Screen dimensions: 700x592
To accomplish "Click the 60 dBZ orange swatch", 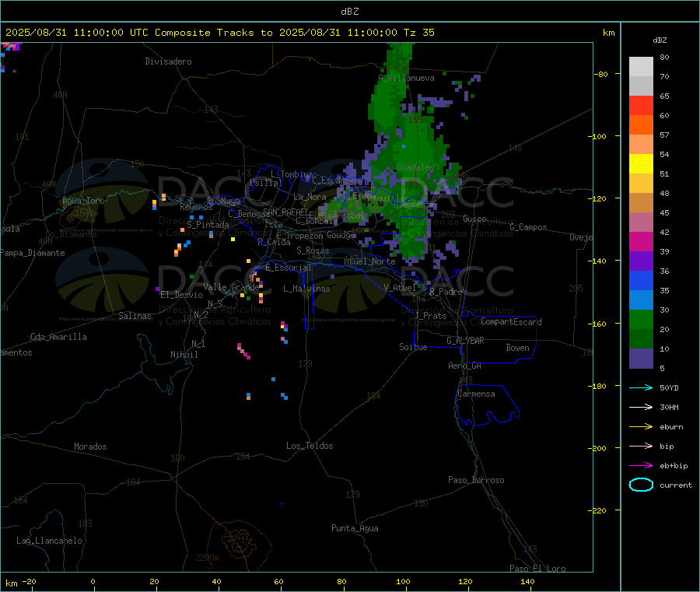I will click(x=641, y=125).
